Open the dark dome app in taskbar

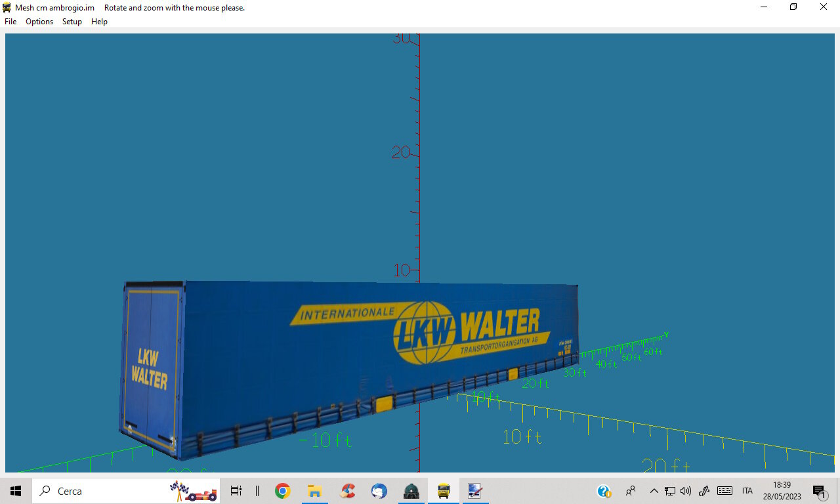(411, 491)
